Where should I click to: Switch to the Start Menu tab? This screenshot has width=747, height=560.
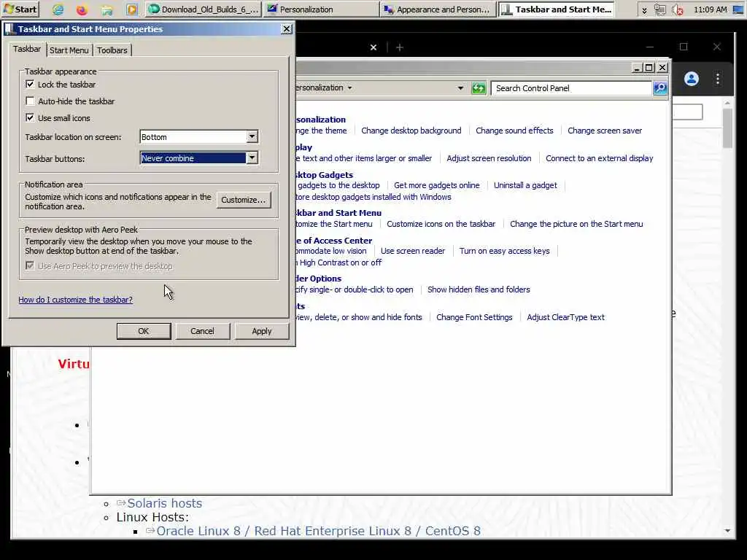click(x=69, y=50)
